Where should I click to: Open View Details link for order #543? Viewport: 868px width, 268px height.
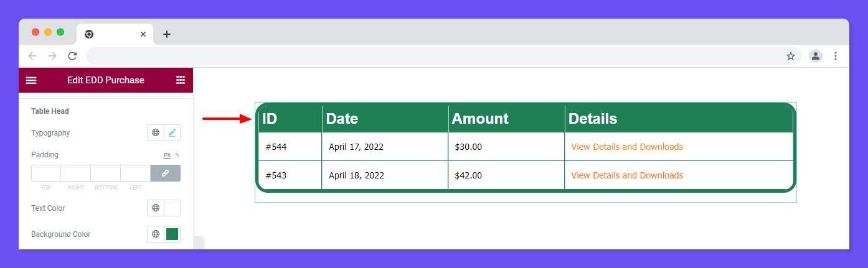[x=627, y=175]
